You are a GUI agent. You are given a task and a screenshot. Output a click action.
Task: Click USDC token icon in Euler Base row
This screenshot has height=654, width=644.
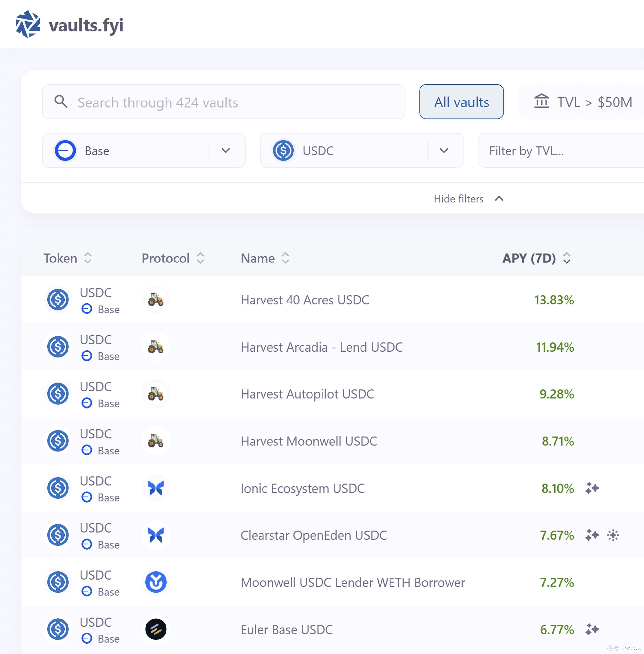point(58,629)
